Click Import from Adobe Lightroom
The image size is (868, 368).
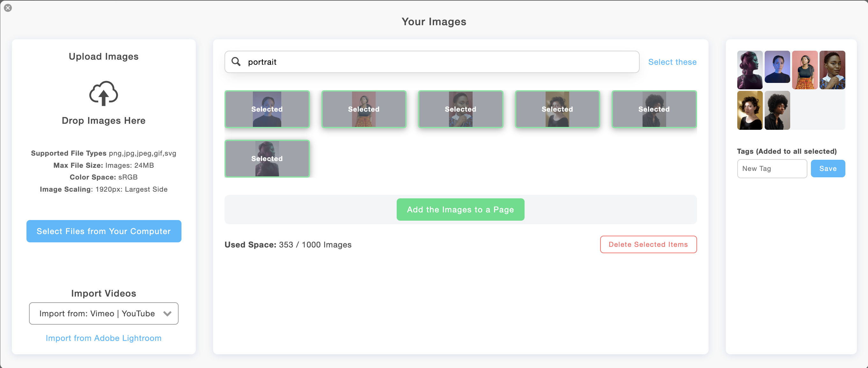103,338
